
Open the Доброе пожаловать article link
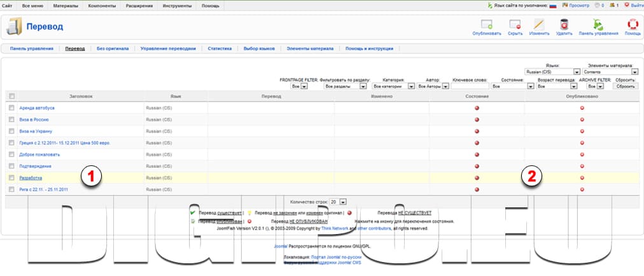point(39,155)
